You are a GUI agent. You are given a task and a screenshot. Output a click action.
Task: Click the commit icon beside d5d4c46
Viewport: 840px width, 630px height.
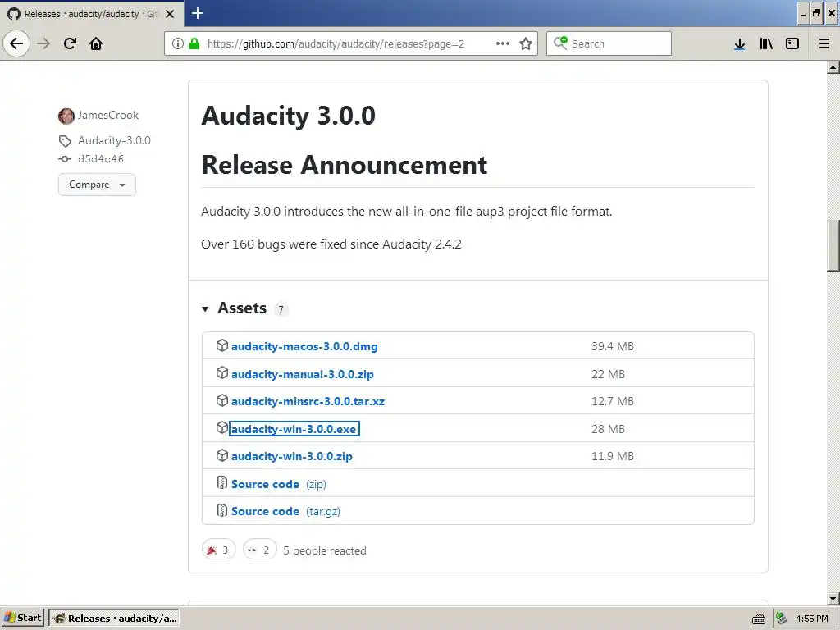[x=65, y=159]
